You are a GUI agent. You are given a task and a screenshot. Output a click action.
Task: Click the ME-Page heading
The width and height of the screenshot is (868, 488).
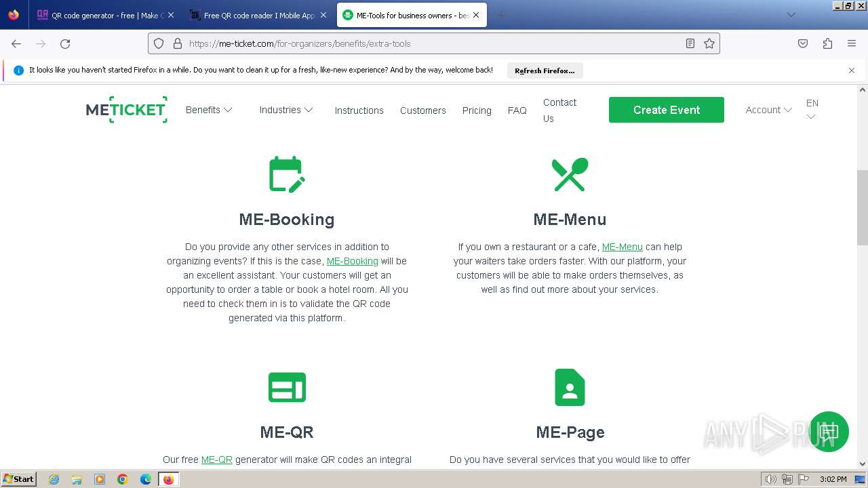point(570,432)
